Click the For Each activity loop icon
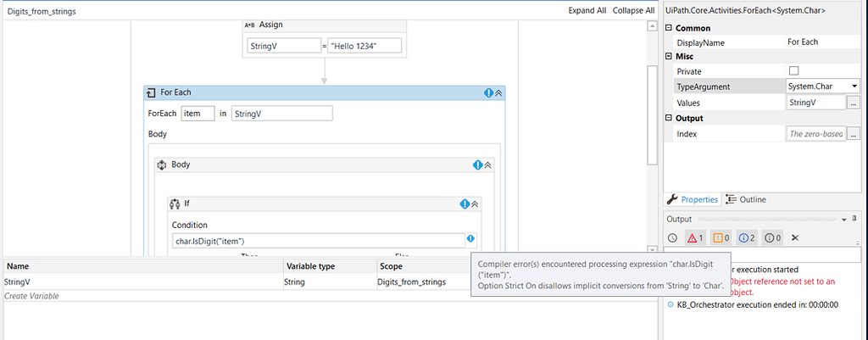This screenshot has width=868, height=340. 151,92
